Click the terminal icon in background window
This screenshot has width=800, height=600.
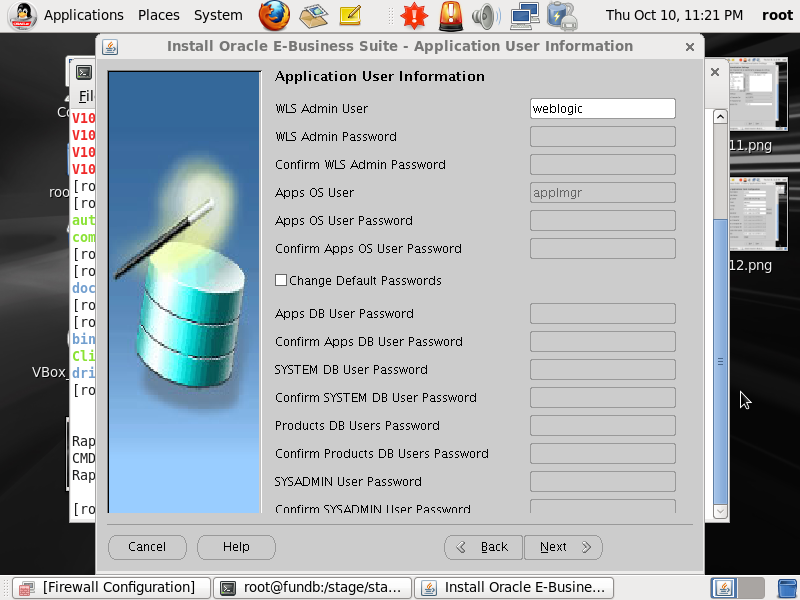click(x=84, y=72)
